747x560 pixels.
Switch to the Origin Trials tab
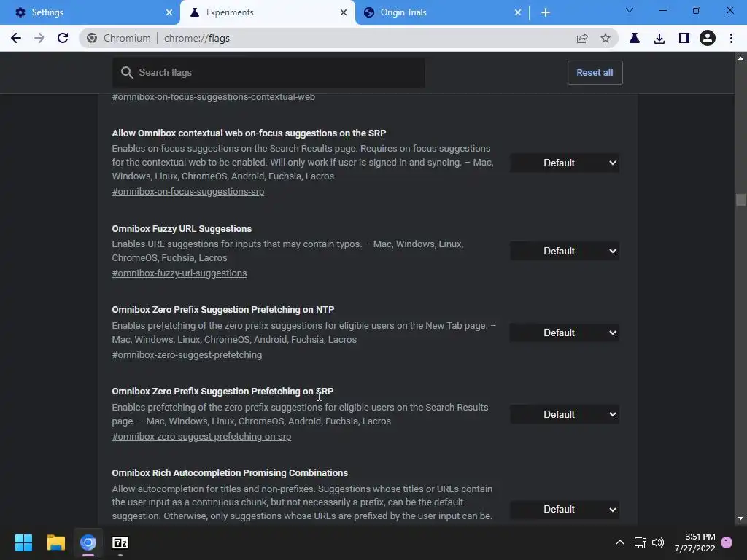441,12
